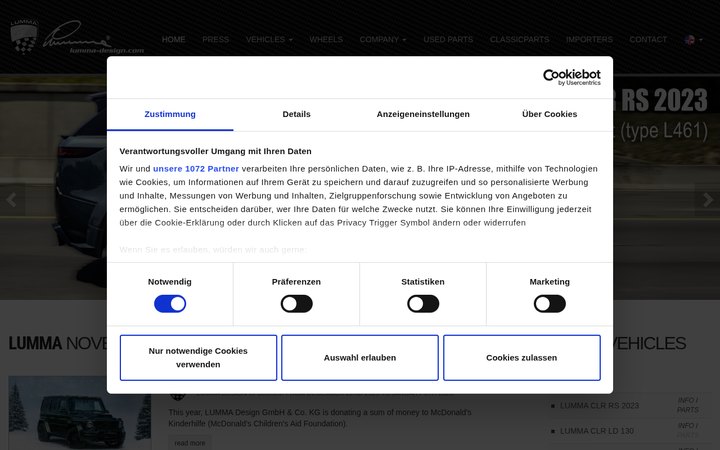Screen dimensions: 720x450
Task: Open the LUMMA CLR RS 2023 link
Action: (599, 405)
